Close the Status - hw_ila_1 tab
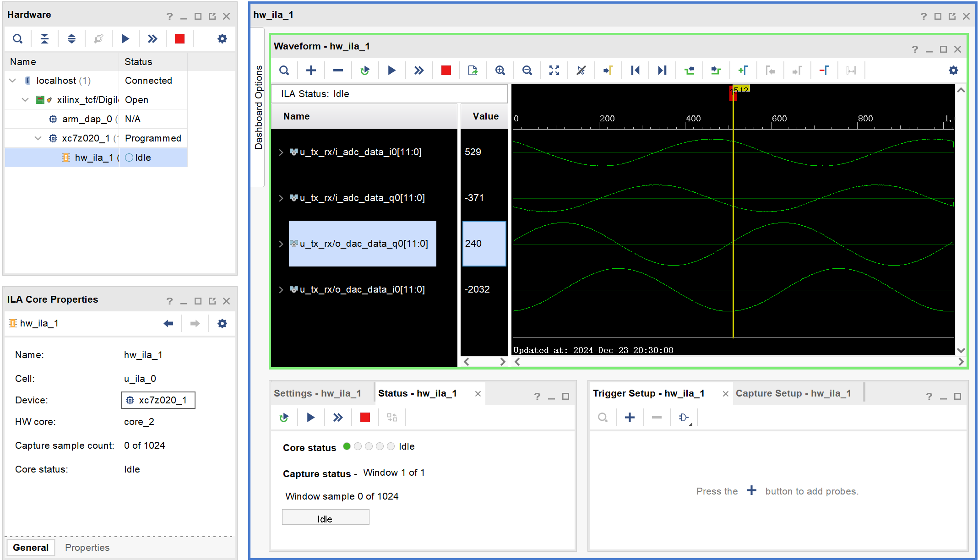 478,394
